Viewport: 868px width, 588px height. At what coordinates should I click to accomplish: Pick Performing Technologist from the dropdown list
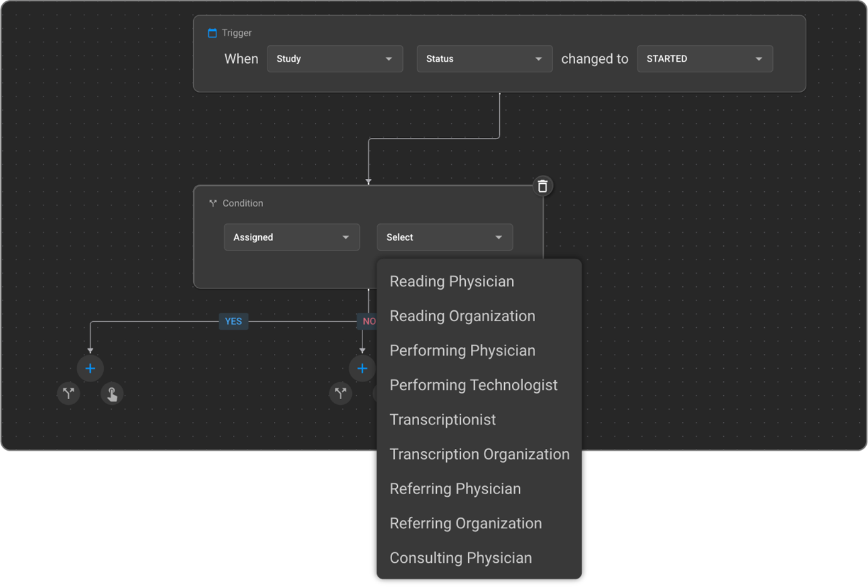(x=473, y=385)
